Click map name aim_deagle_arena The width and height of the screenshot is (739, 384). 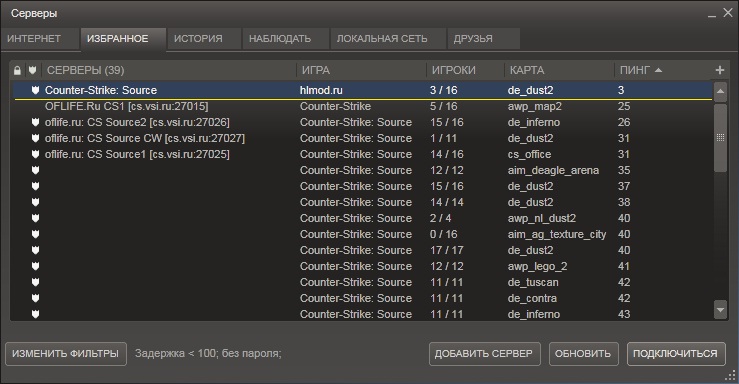coord(553,171)
